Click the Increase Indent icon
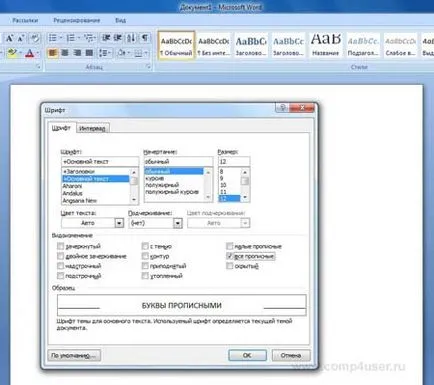434x385 pixels. pyautogui.click(x=118, y=38)
